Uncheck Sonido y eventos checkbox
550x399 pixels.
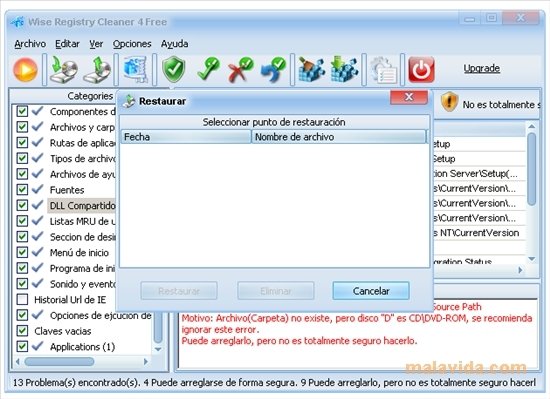22,284
